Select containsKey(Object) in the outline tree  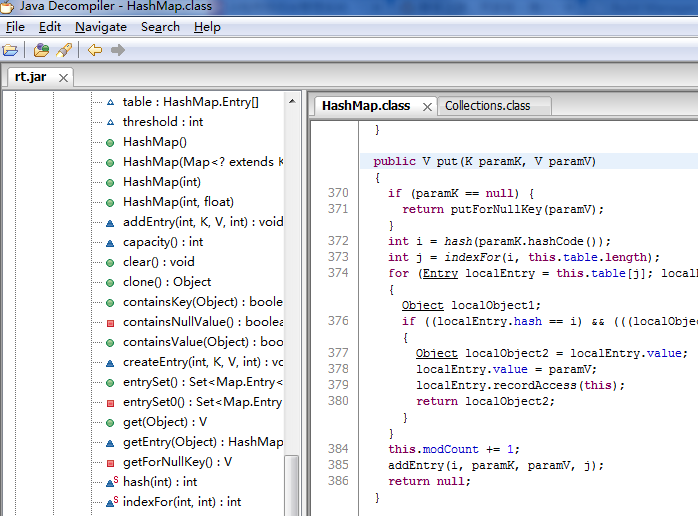(202, 302)
